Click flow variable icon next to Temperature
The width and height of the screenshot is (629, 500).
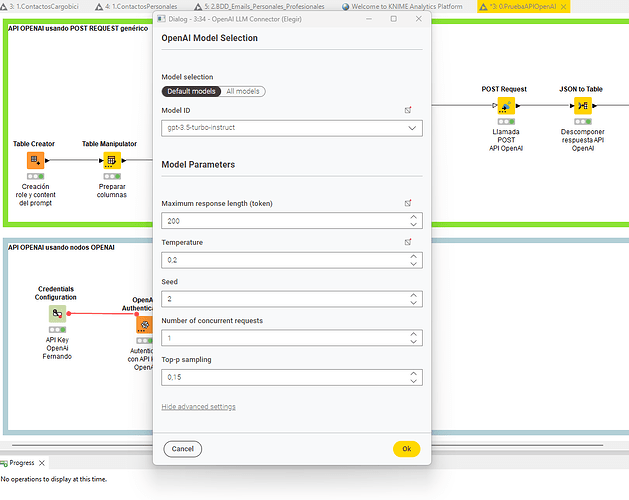click(408, 242)
